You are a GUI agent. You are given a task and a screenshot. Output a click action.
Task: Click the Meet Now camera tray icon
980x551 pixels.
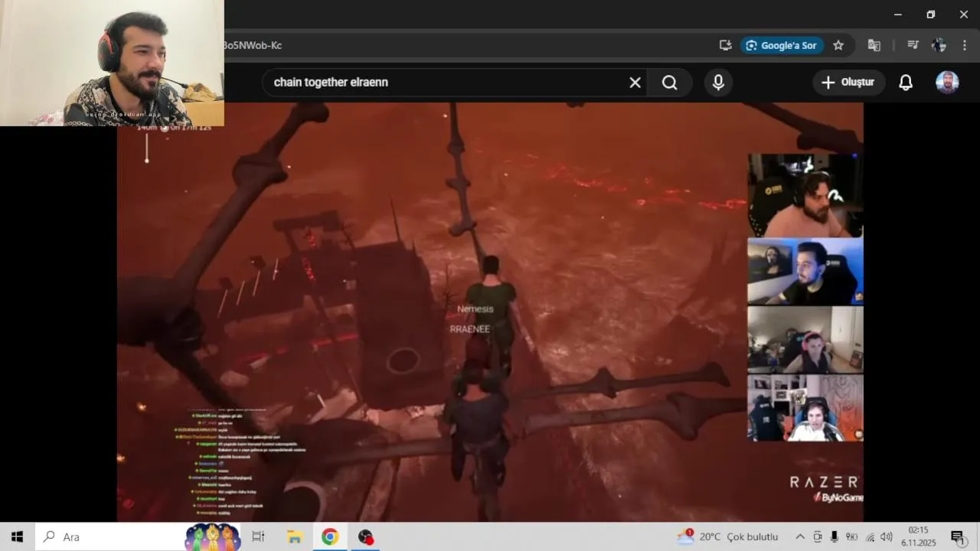(818, 537)
